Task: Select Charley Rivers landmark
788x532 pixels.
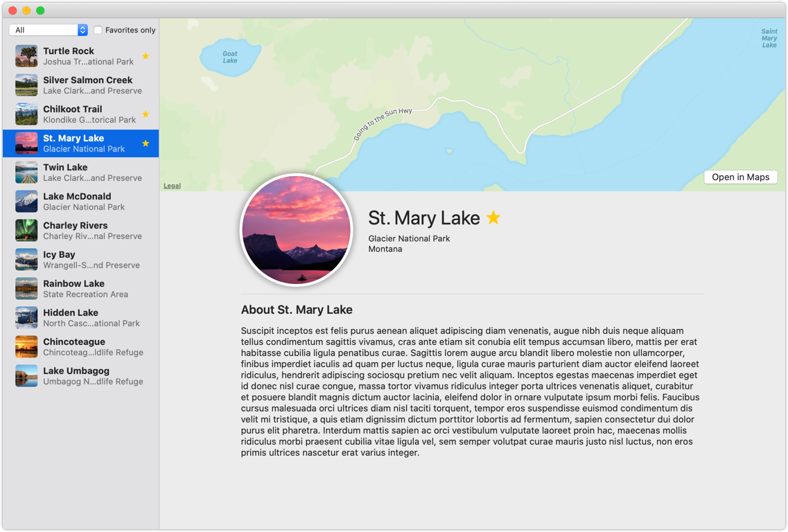Action: click(x=80, y=231)
